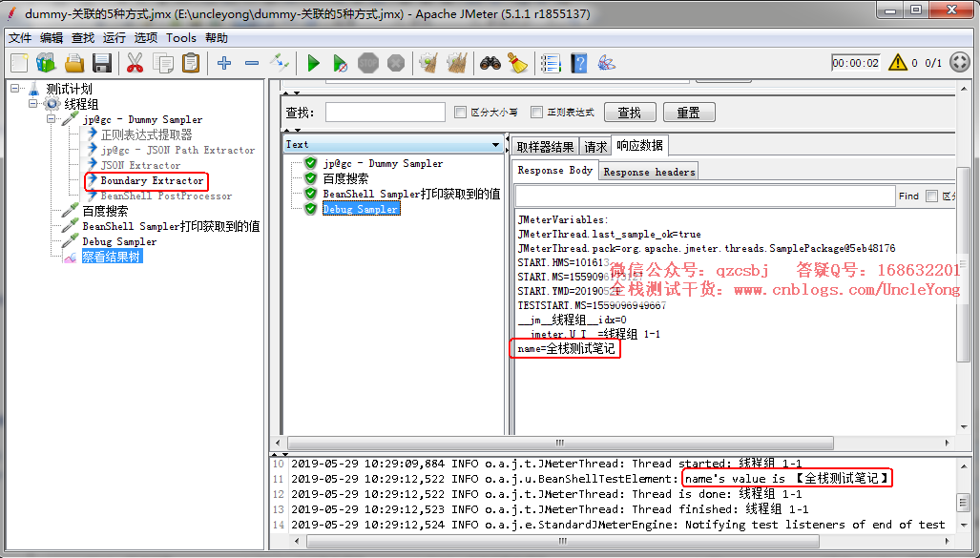Click the 查找 search input field

385,113
